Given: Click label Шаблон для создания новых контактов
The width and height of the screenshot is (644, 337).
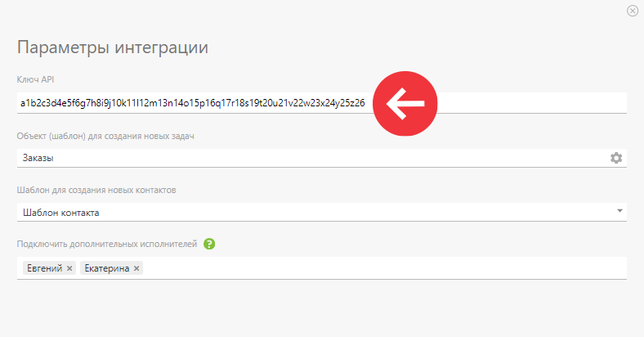Looking at the screenshot, I should (96, 190).
